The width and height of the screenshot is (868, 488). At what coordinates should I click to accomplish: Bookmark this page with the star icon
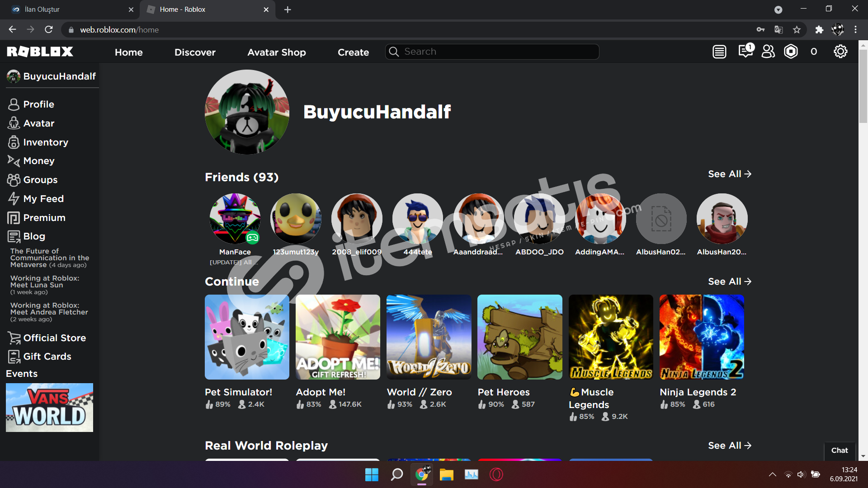797,30
